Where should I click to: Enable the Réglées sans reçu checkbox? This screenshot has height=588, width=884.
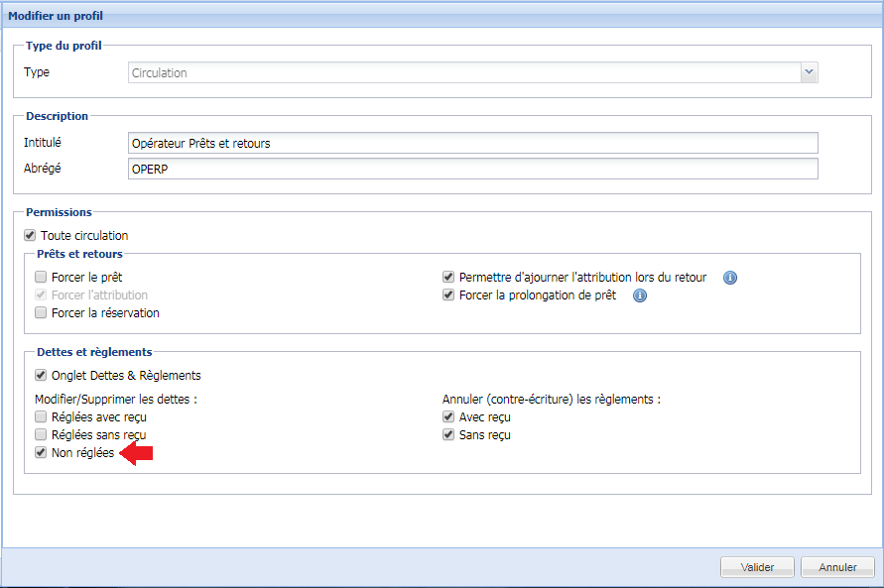[41, 435]
